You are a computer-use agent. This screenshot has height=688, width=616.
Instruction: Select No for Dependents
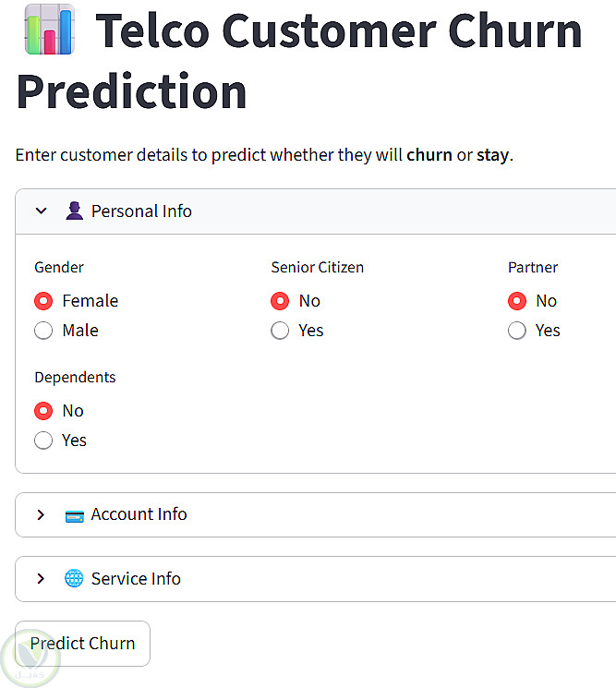43,411
